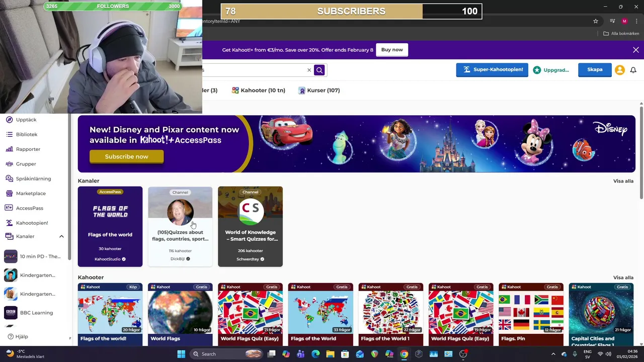Open Flags of the world AccessPass channel
Viewport: 644px width, 362px height.
(x=110, y=227)
